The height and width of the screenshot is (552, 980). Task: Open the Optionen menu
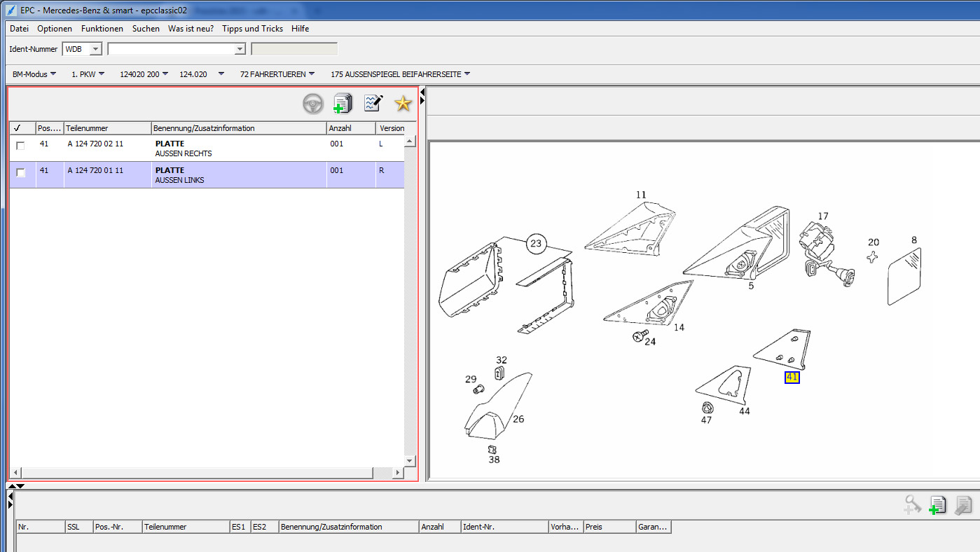[55, 29]
